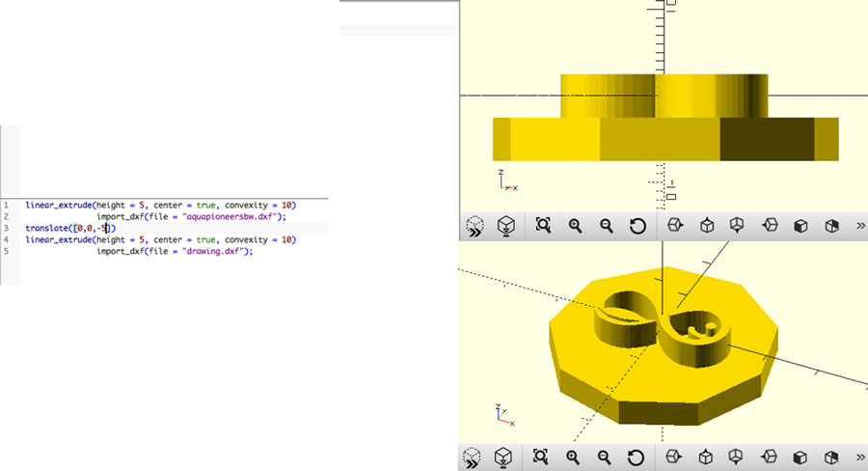The height and width of the screenshot is (471, 868).
Task: Select Back view cube in lower toolbar
Action: 831,457
